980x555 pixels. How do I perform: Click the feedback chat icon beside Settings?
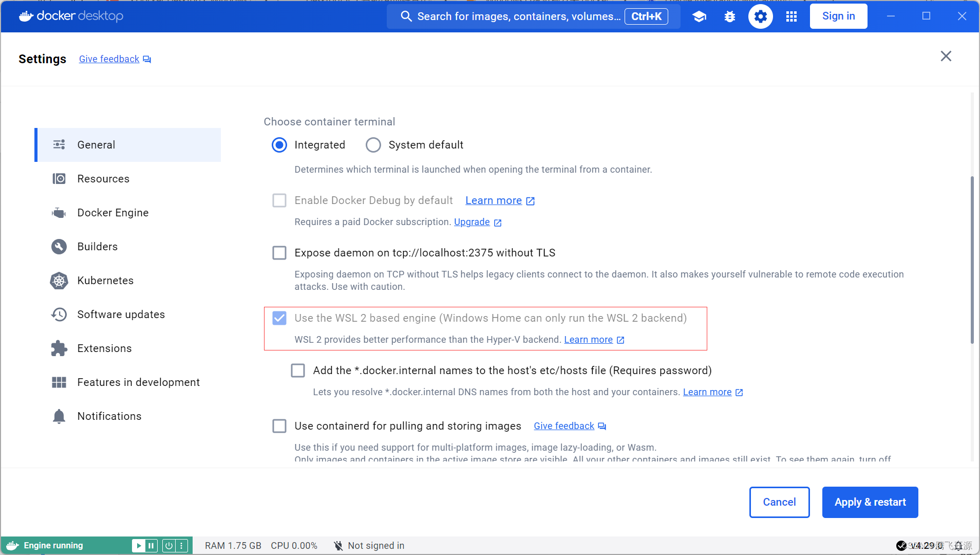(x=147, y=59)
